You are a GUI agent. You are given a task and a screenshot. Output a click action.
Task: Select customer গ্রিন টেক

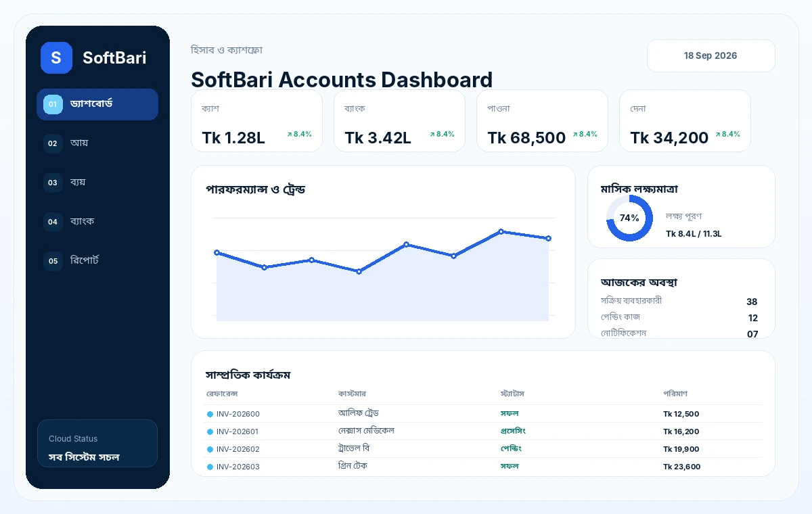tap(353, 466)
